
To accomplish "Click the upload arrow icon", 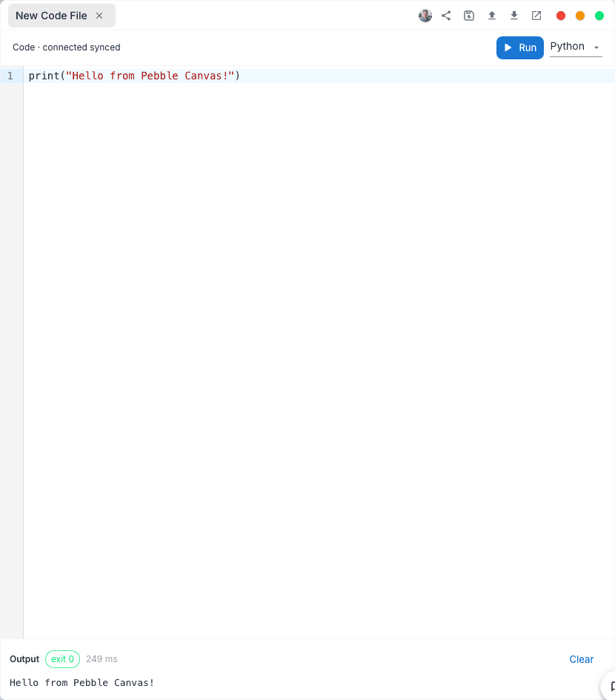I will [x=492, y=16].
